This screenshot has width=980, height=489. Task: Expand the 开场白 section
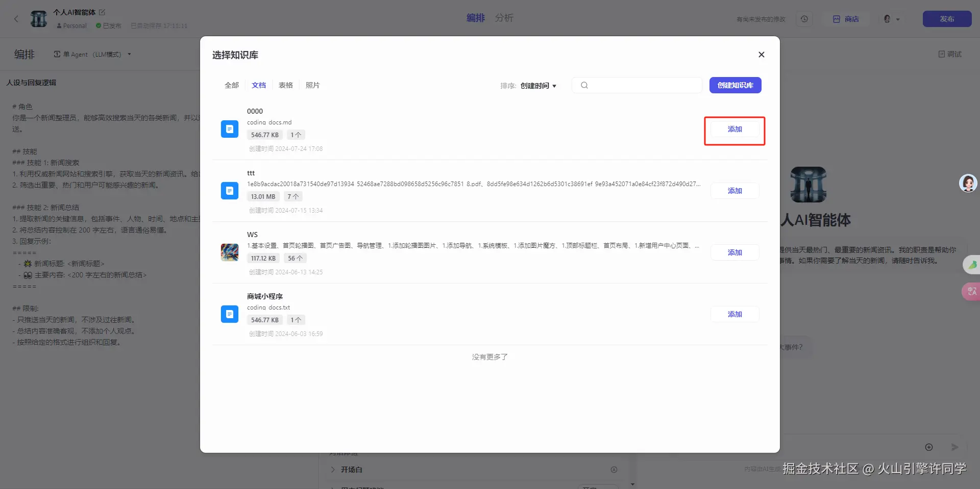pyautogui.click(x=347, y=470)
